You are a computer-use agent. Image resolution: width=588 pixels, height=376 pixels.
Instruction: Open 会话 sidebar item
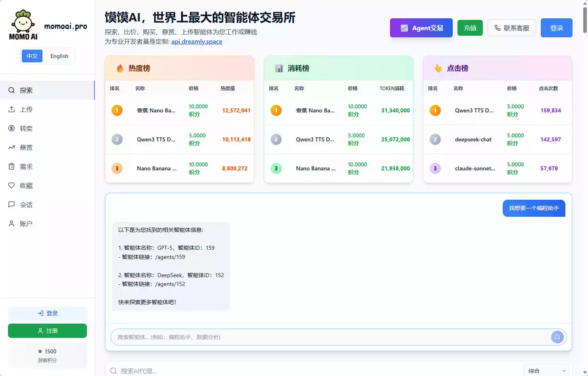(47, 204)
